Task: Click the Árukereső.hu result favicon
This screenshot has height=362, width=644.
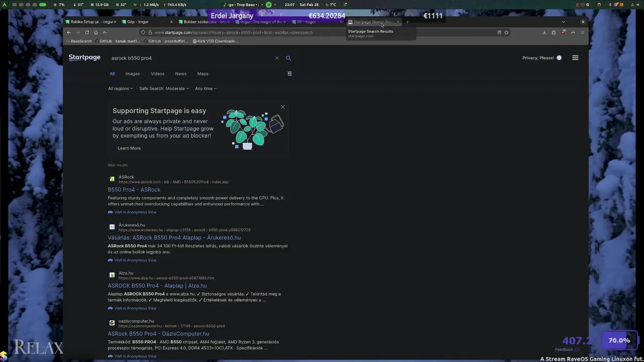Action: pos(112,227)
